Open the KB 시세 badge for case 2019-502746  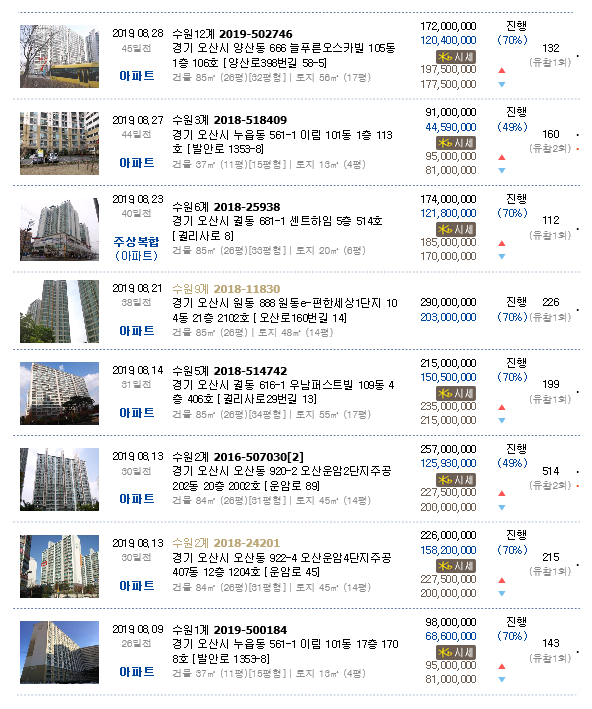(455, 57)
